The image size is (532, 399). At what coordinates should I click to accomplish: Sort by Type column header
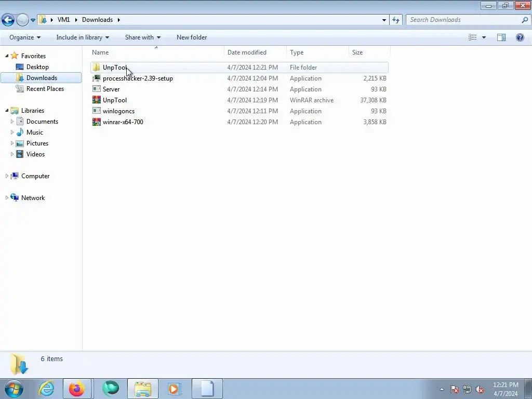297,52
